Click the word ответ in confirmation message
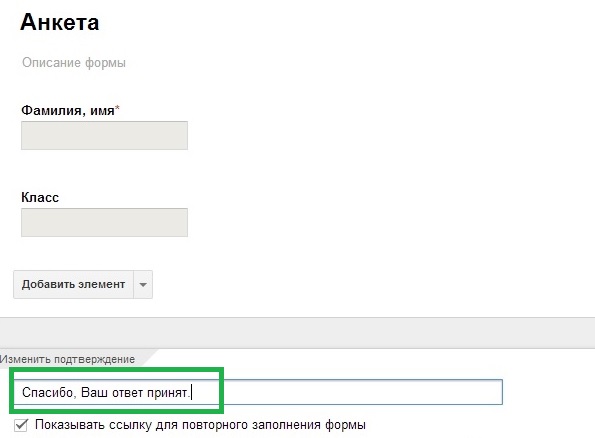 (127, 393)
